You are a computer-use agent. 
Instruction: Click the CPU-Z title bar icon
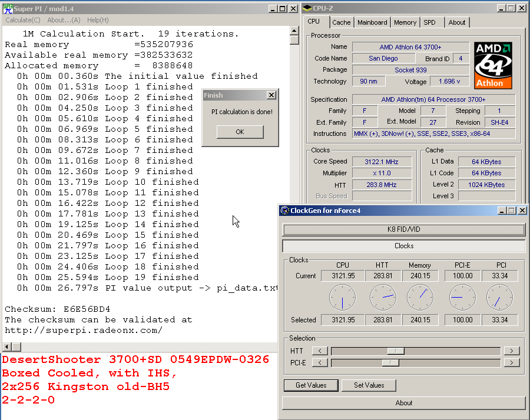pyautogui.click(x=307, y=8)
